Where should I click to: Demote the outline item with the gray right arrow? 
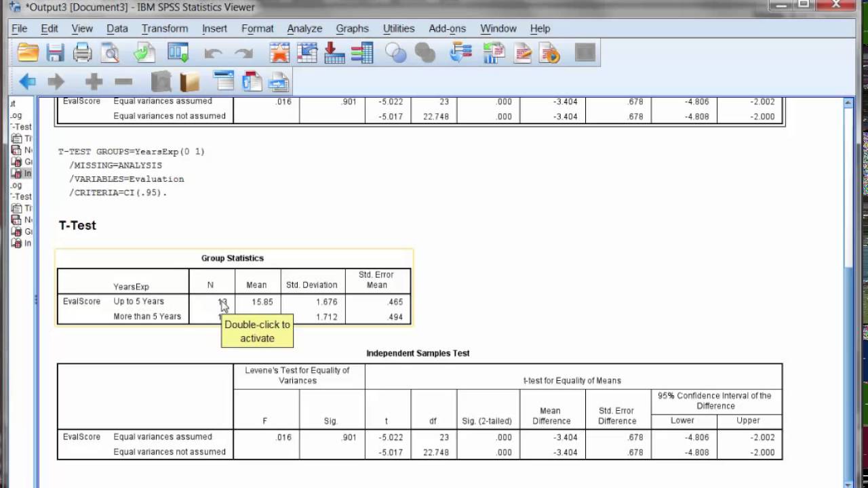click(56, 82)
